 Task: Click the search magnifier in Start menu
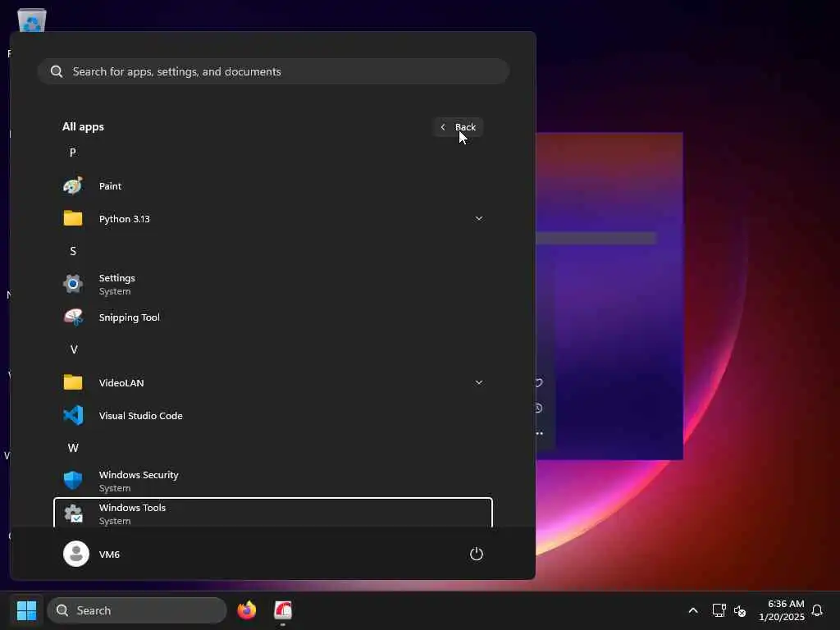click(57, 71)
